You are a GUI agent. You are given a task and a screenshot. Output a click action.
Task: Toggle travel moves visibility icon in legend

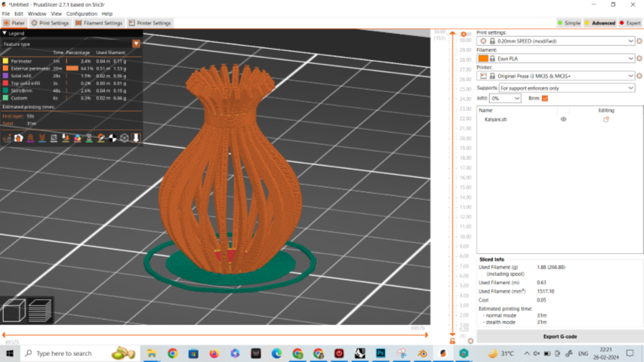7,138
